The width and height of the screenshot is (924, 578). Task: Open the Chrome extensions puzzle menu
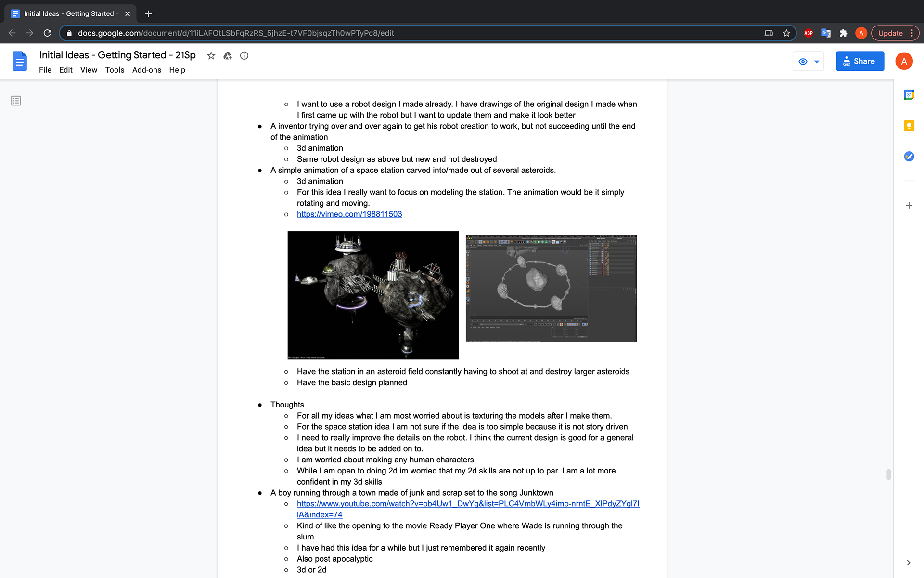(x=843, y=33)
